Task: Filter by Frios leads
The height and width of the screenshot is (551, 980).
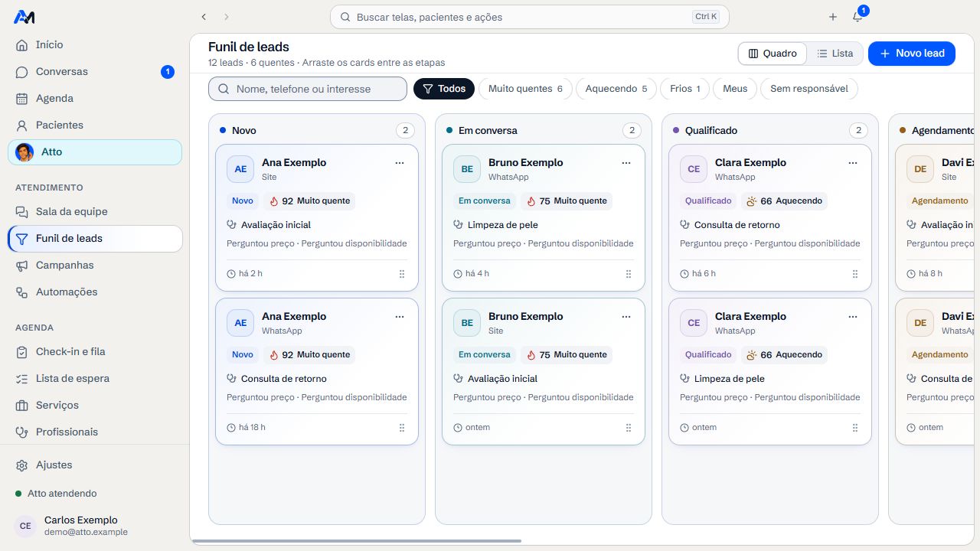Action: pos(684,89)
